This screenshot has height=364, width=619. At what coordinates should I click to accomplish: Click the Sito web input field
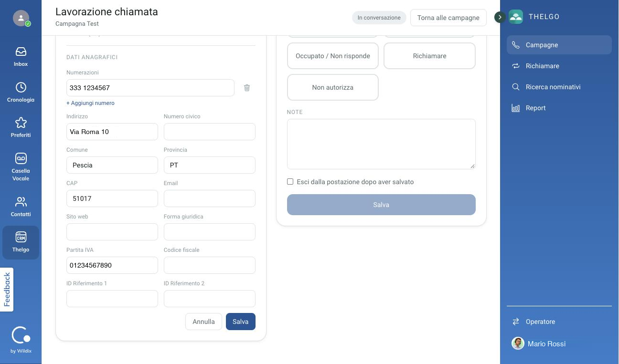click(112, 232)
